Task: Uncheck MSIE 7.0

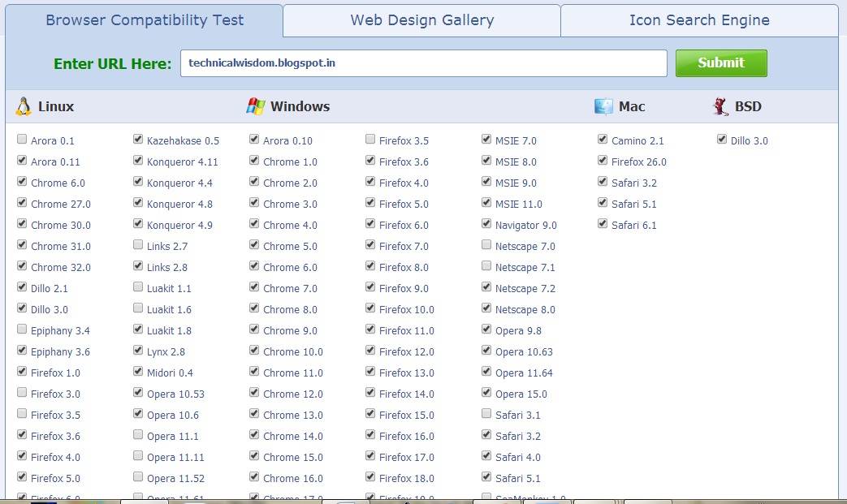Action: click(486, 140)
